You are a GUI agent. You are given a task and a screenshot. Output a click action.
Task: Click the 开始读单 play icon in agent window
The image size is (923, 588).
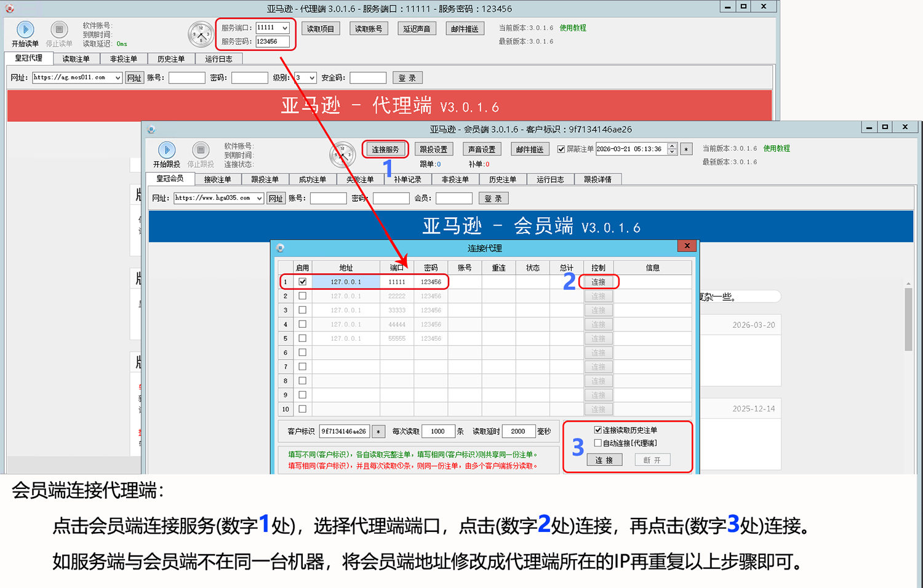tap(25, 30)
